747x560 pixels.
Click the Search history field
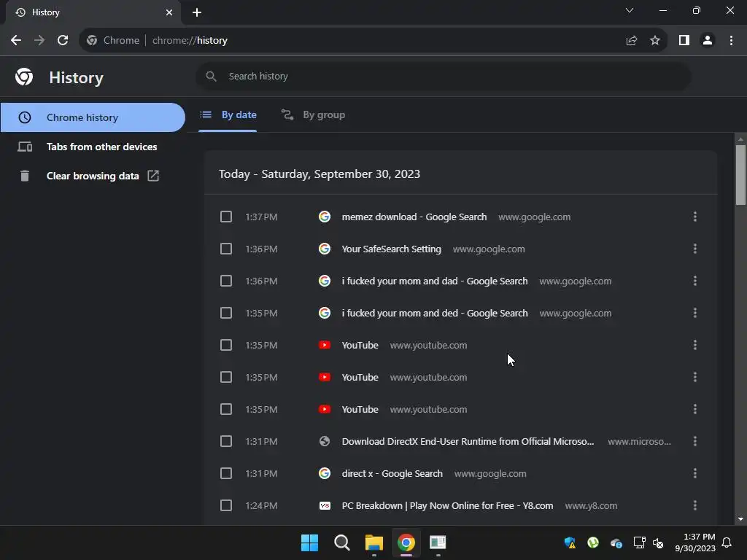443,76
